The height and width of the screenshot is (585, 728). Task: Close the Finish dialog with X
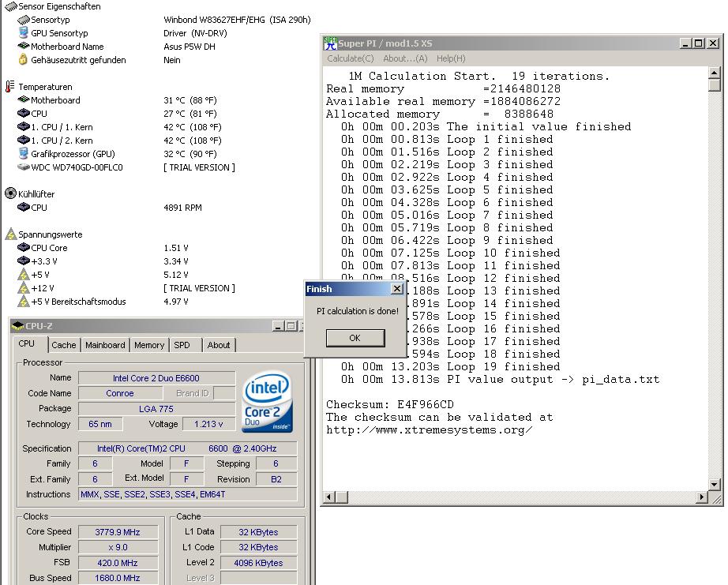coord(397,289)
